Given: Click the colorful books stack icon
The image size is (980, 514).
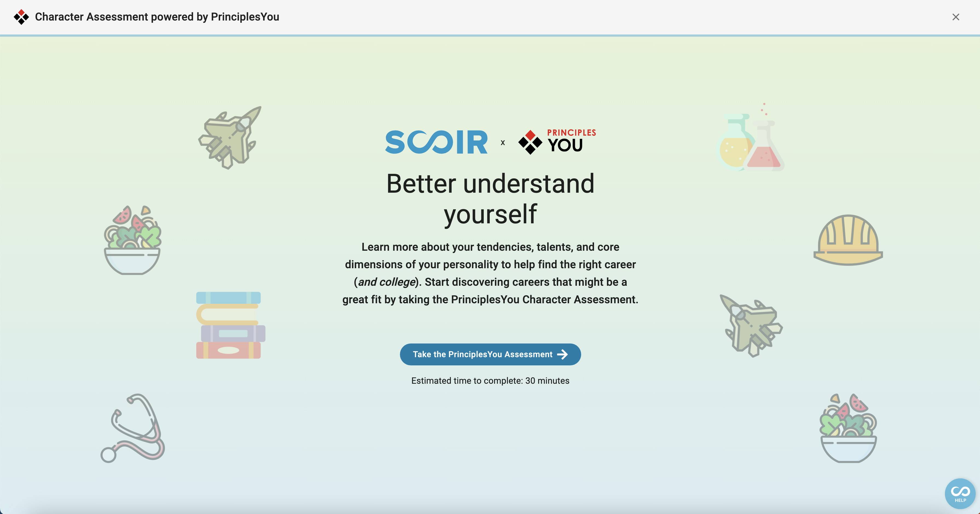Looking at the screenshot, I should pos(230,324).
